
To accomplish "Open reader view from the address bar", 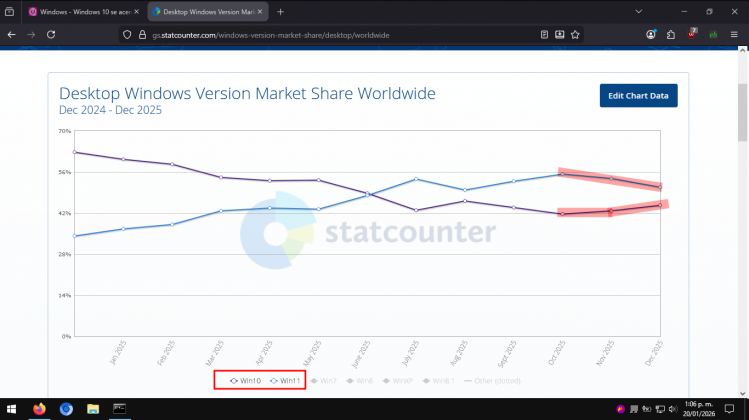I will (544, 34).
